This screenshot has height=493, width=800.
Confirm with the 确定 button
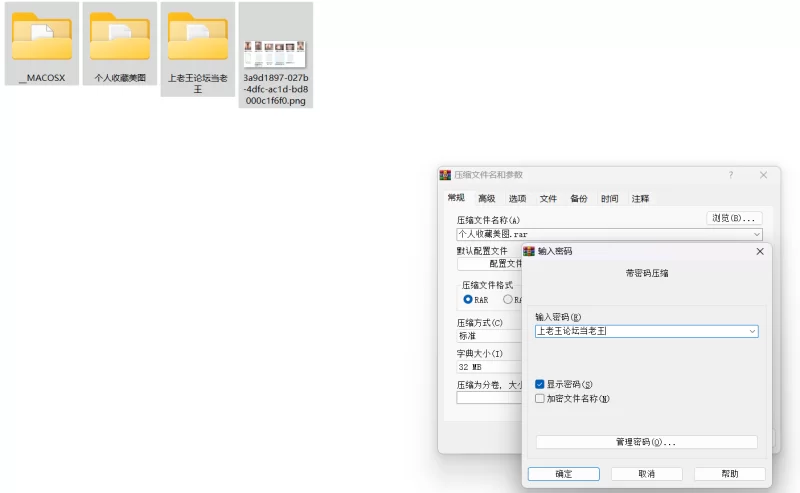564,474
